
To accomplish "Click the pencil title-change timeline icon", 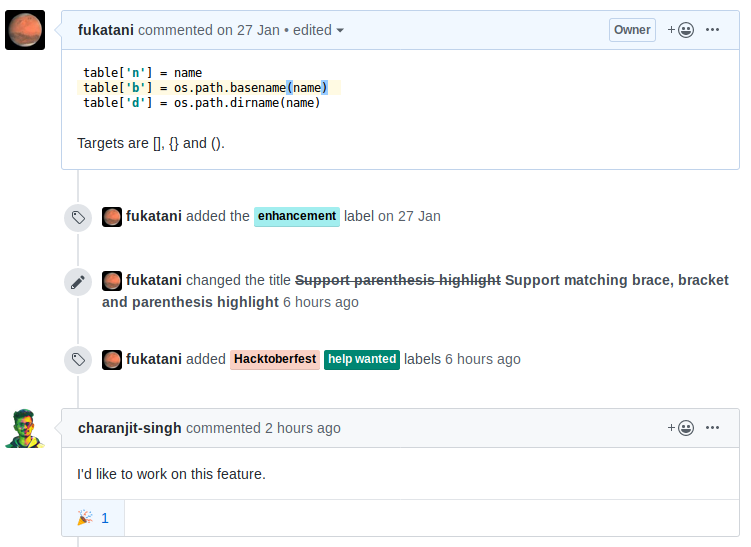I will pos(78,281).
